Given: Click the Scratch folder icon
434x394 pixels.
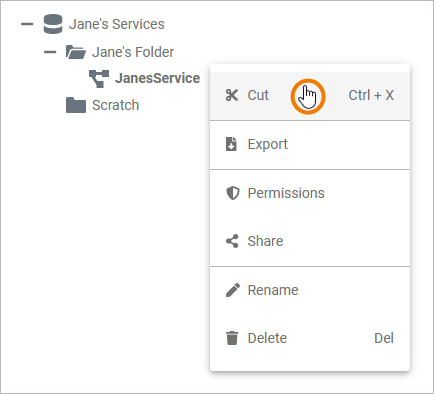Looking at the screenshot, I should tap(76, 105).
